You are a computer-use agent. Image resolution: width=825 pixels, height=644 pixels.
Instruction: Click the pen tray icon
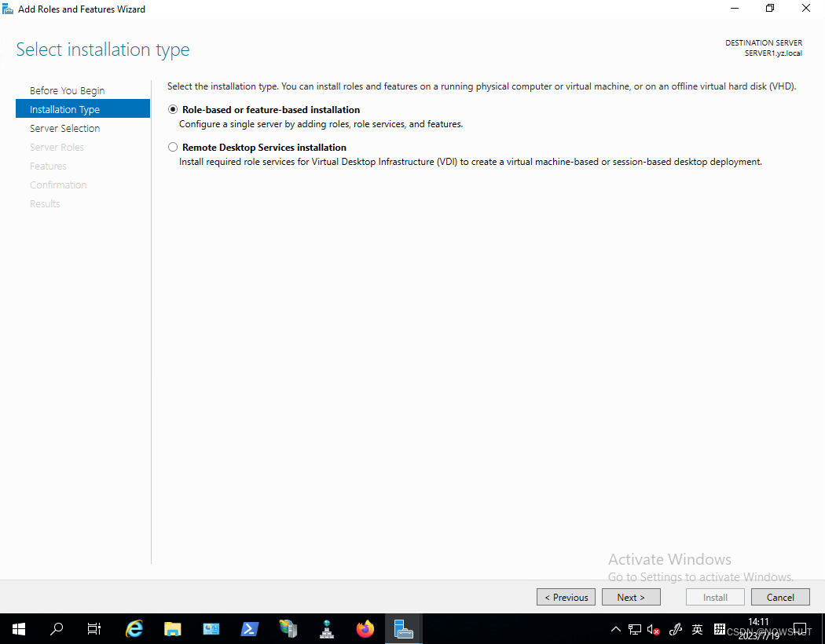click(676, 629)
